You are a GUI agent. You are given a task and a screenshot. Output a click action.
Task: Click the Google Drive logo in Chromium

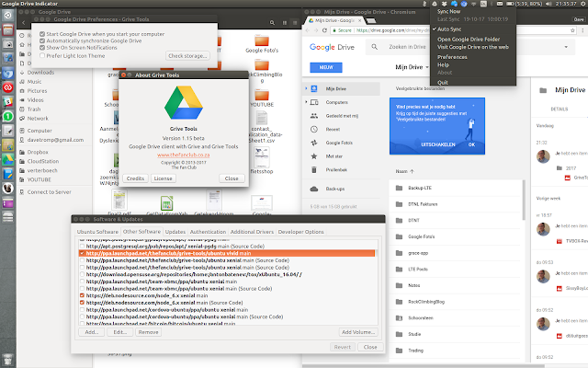332,47
